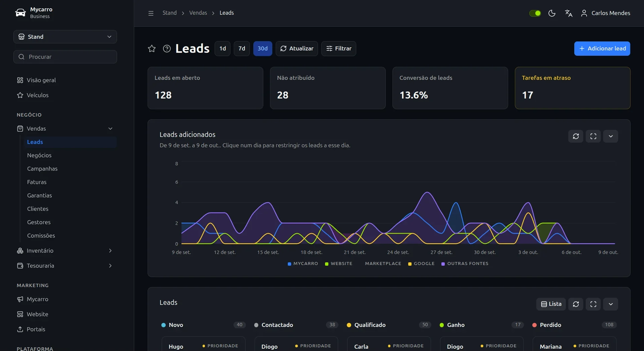Toggle the sidebar hamburger menu icon
The width and height of the screenshot is (644, 351).
(x=151, y=13)
